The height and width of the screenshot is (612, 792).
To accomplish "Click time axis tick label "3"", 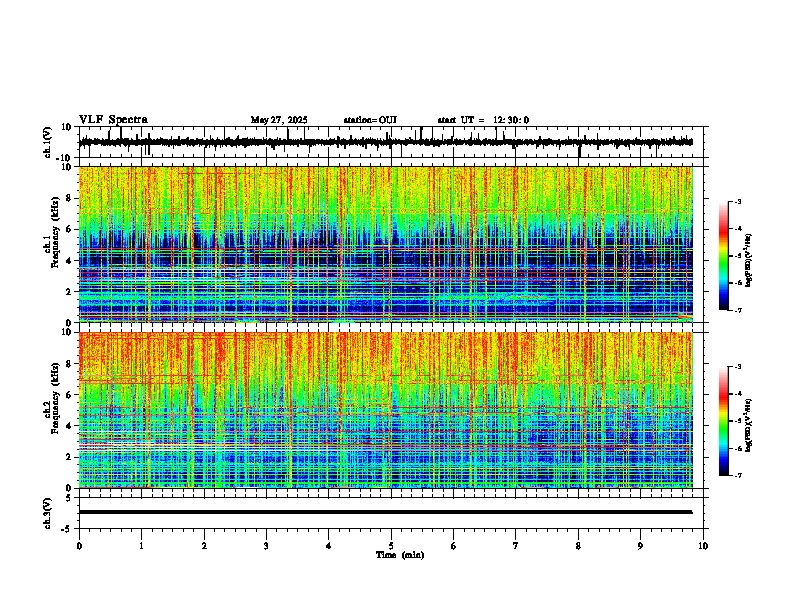I will click(x=266, y=546).
